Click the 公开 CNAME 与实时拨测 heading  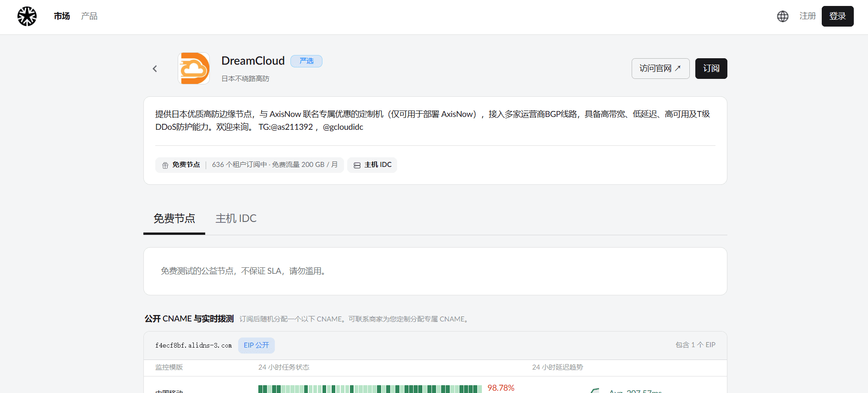click(x=189, y=319)
